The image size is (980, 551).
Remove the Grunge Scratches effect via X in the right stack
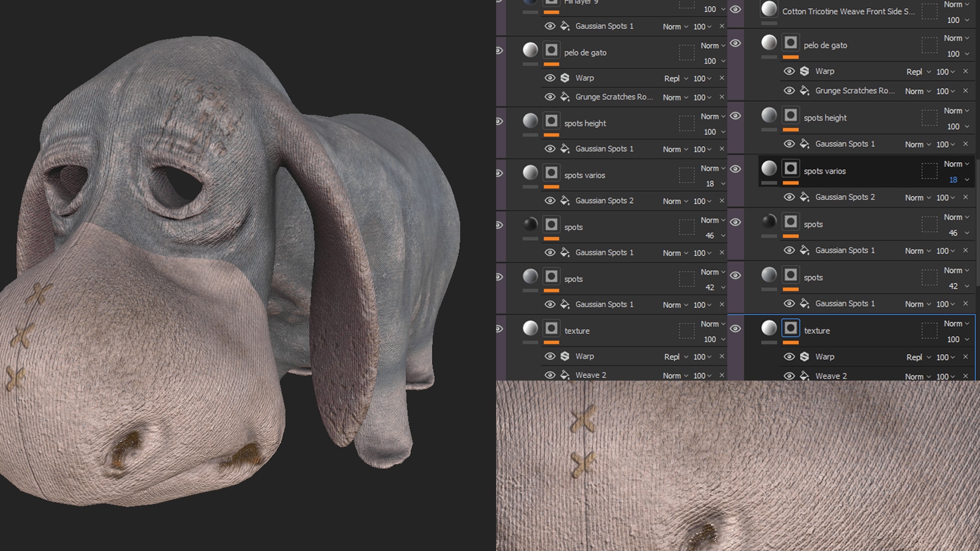click(965, 91)
